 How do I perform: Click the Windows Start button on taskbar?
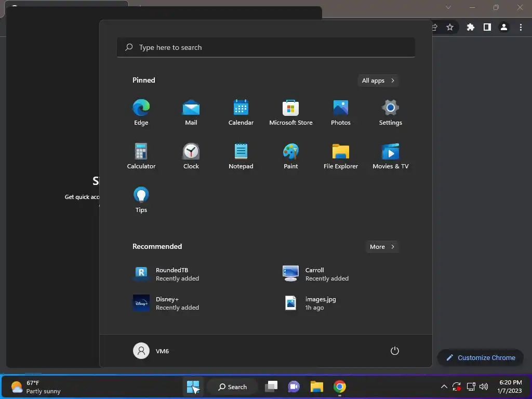[x=193, y=387]
